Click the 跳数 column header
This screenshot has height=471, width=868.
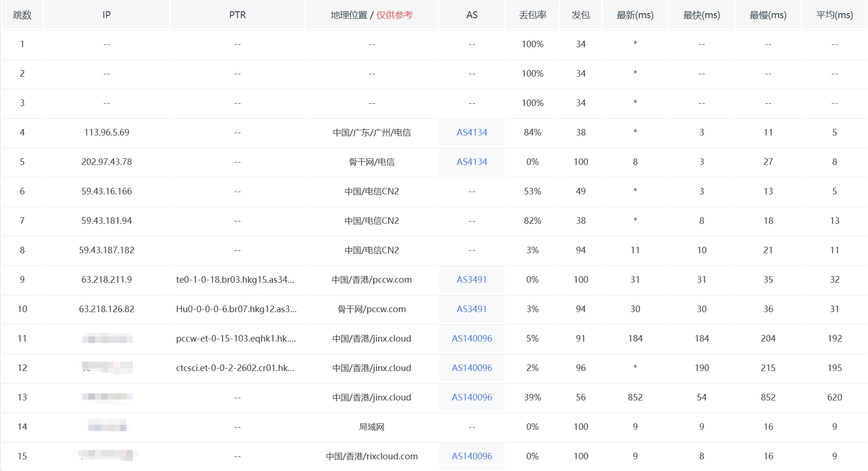(x=22, y=15)
